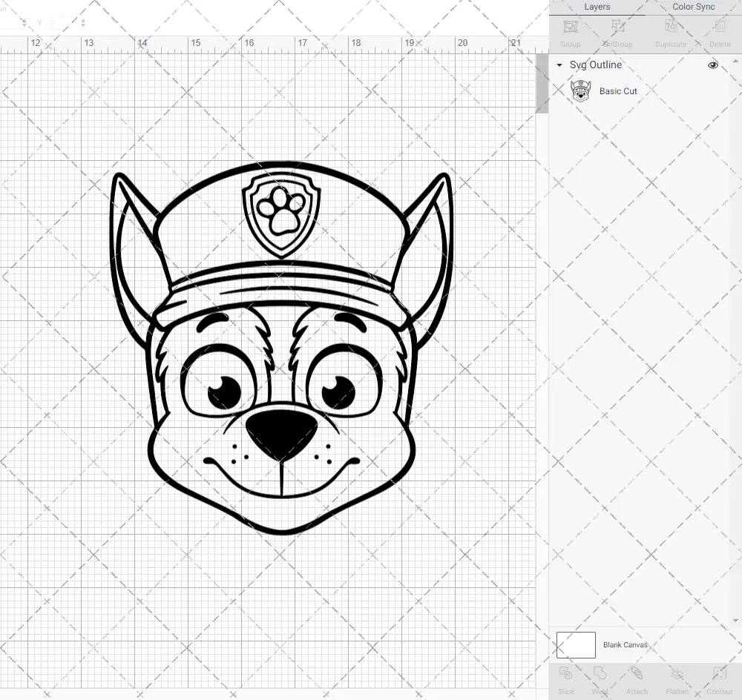Screen dimensions: 742x700
Task: Toggle visibility of Svg Outline layer
Action: [x=712, y=65]
